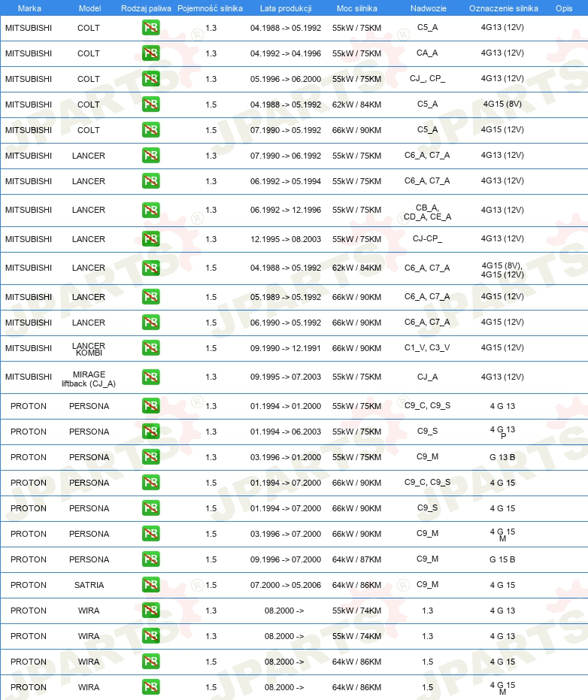Click fuel icon in WIRA 1.5 4 G 15 row
Viewport: 588px width, 700px height.
pos(151,662)
